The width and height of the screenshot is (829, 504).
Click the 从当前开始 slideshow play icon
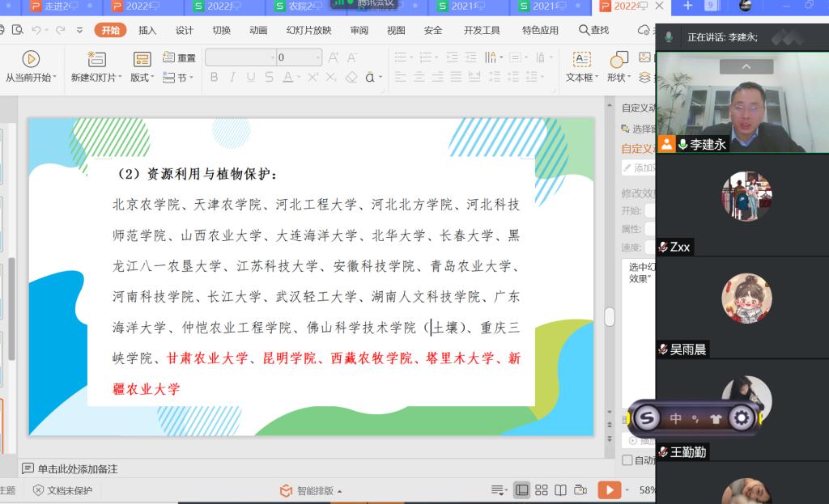[x=31, y=59]
